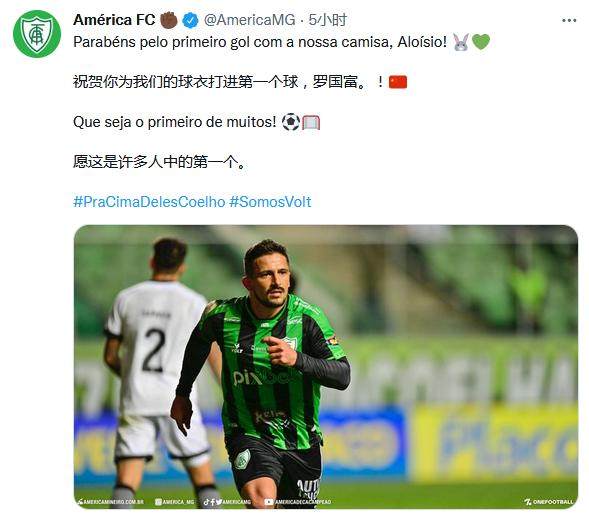
Task: Click the green heart emoji
Action: click(481, 42)
